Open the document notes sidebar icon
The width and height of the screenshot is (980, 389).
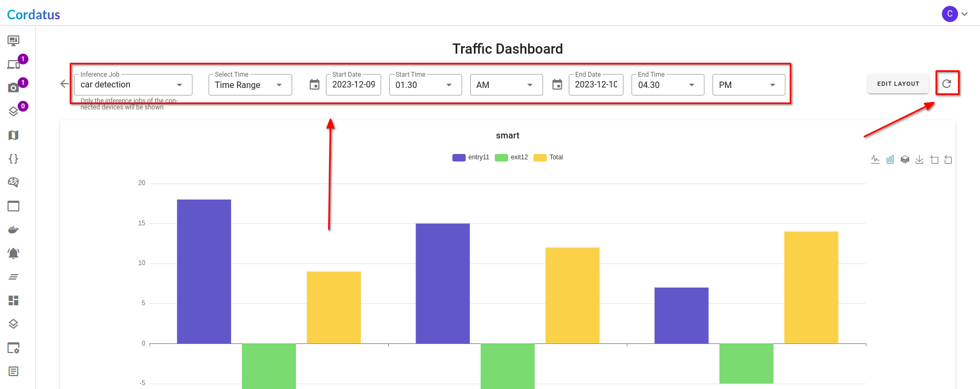pyautogui.click(x=13, y=371)
